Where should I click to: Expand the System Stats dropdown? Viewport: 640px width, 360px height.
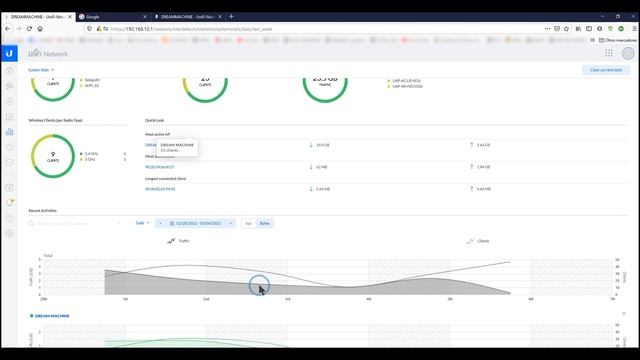(x=41, y=70)
